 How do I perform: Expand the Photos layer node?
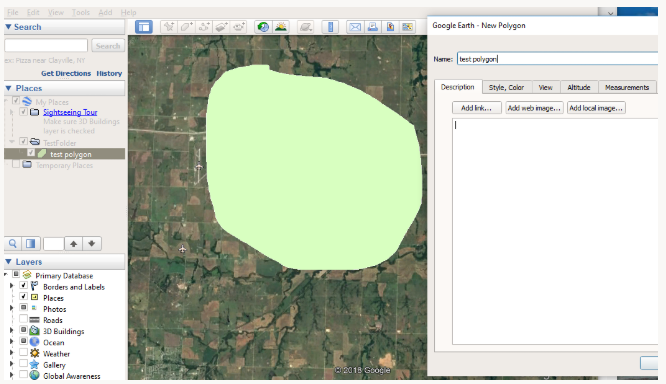coord(11,308)
